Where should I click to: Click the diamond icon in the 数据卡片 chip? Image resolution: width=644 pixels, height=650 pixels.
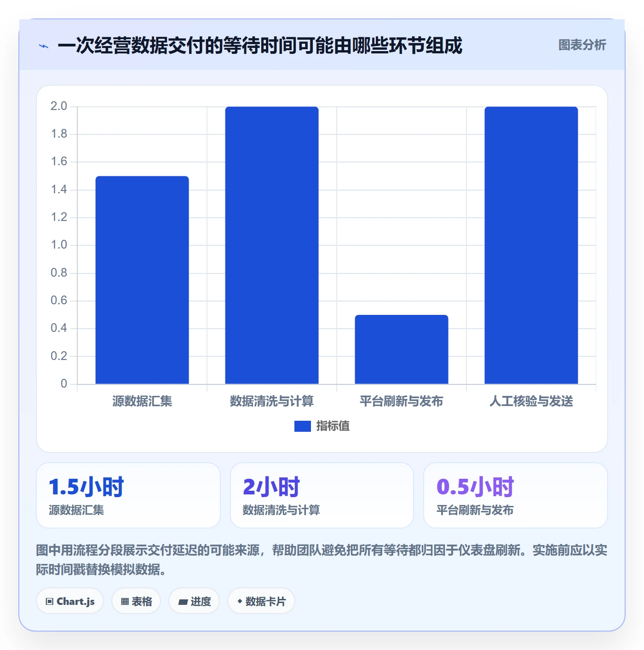(240, 601)
